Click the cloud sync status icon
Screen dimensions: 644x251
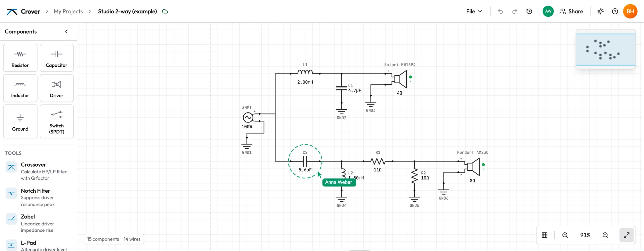[165, 11]
